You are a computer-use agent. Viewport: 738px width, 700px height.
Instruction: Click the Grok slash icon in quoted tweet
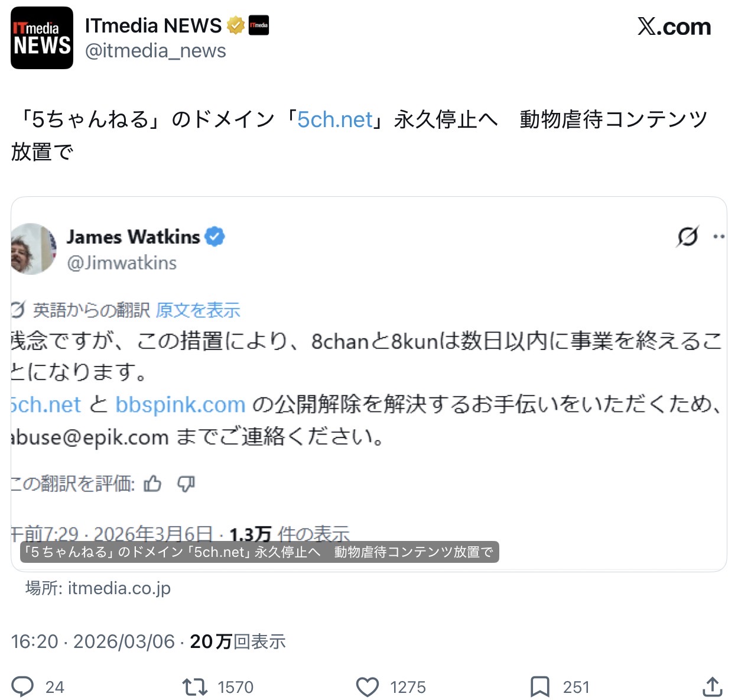pos(687,236)
